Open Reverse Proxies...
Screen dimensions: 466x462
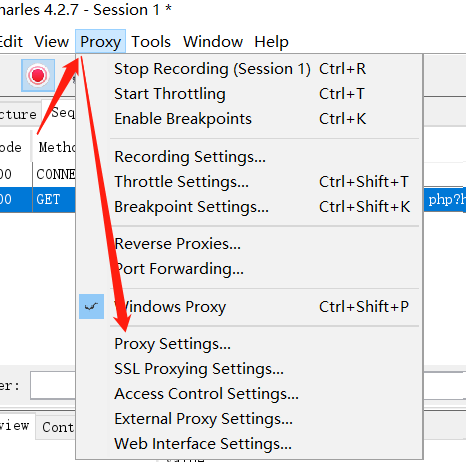point(249,244)
